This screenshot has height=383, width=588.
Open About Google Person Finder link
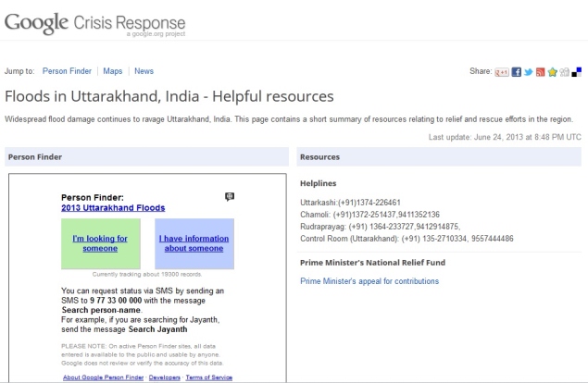tap(103, 377)
